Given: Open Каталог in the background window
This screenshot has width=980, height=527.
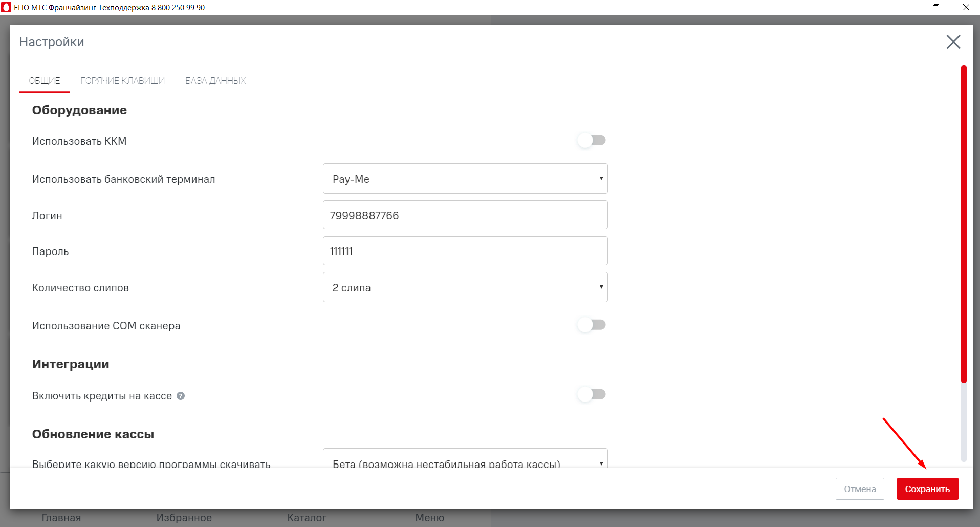Looking at the screenshot, I should [307, 518].
